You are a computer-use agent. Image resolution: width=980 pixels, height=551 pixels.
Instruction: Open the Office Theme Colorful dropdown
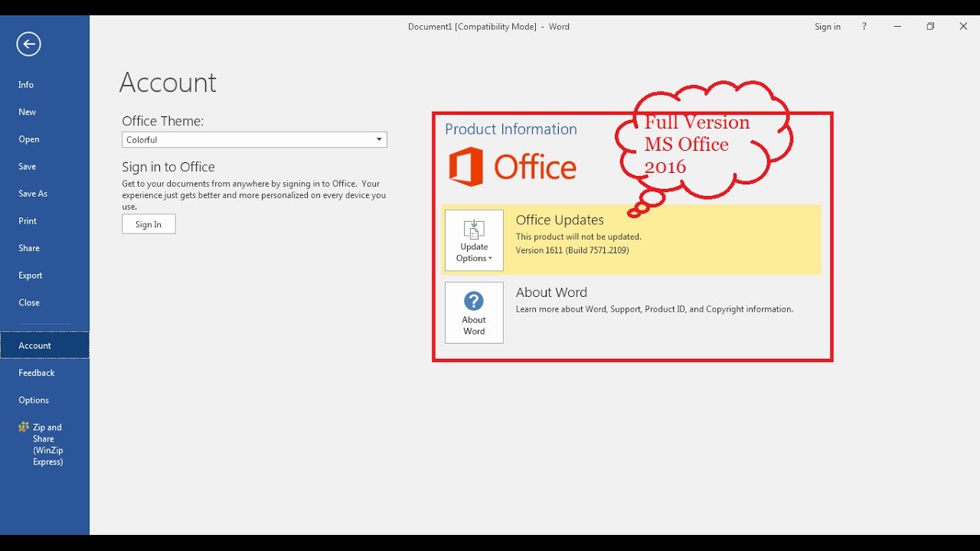click(254, 140)
